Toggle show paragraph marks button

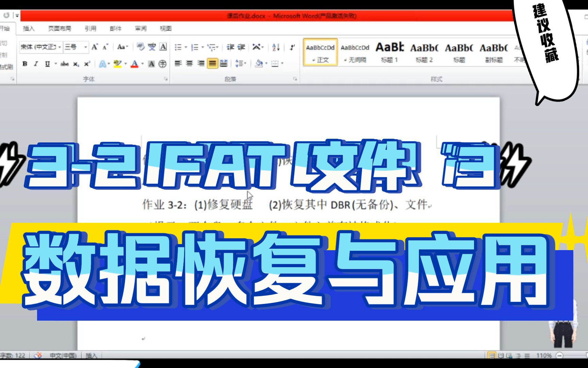292,47
